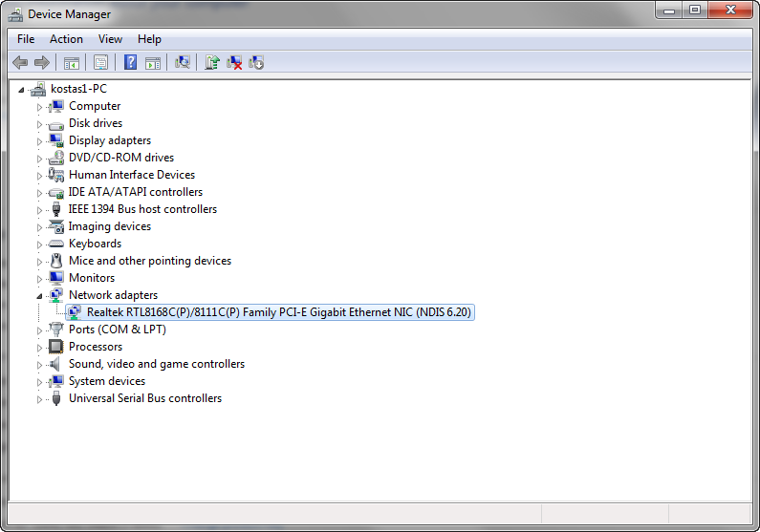Image resolution: width=760 pixels, height=532 pixels.
Task: Click the IEEE 1394 Bus host icon
Action: (56, 209)
